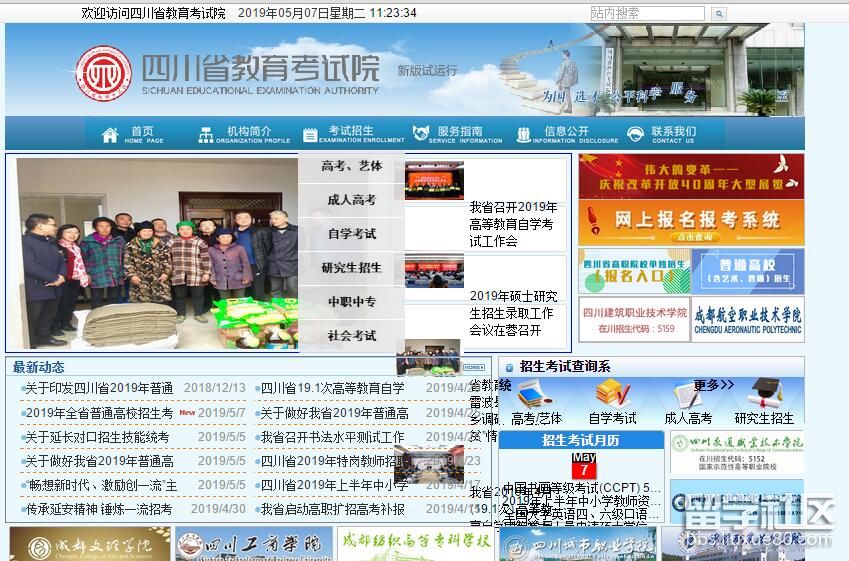Click the May 7 calendar date icon
Viewport: 849px width, 561px height.
583,465
